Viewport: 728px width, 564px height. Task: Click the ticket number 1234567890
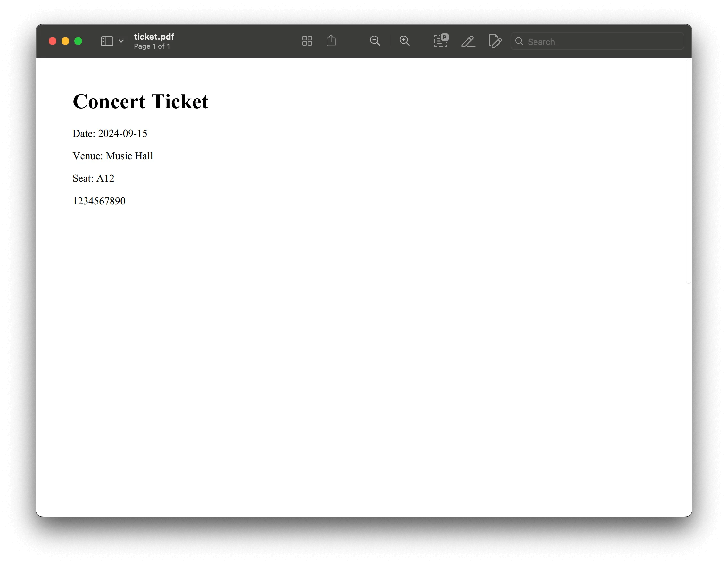tap(99, 201)
